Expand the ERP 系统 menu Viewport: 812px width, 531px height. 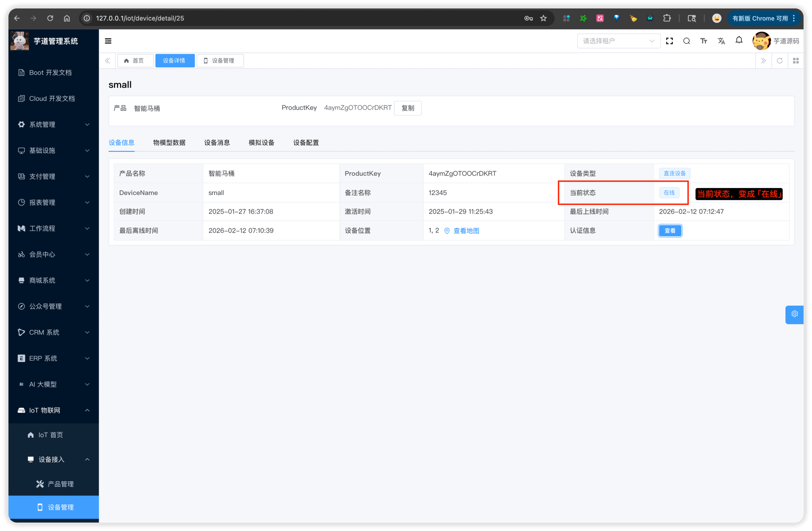click(x=53, y=358)
